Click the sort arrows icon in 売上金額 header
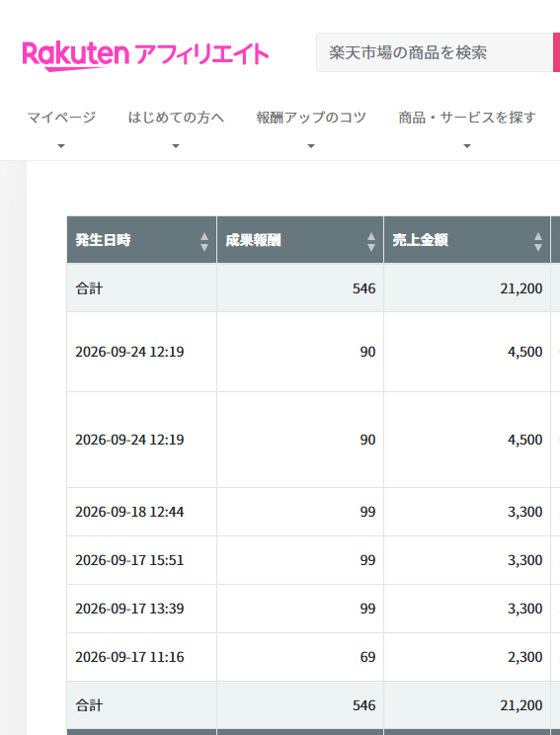Screen dimensions: 560x735 point(538,242)
